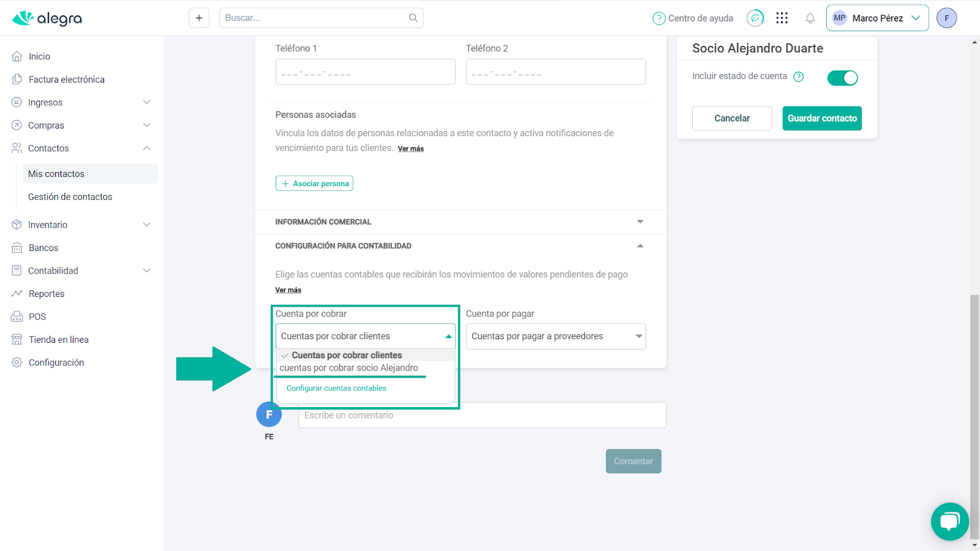Click the Inventario box icon

pyautogui.click(x=17, y=225)
